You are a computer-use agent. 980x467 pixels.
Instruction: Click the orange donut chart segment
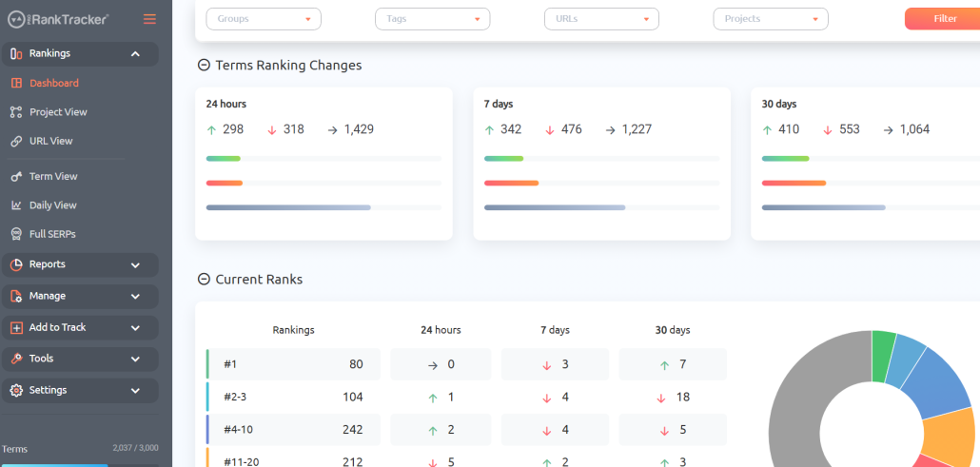coord(948,435)
